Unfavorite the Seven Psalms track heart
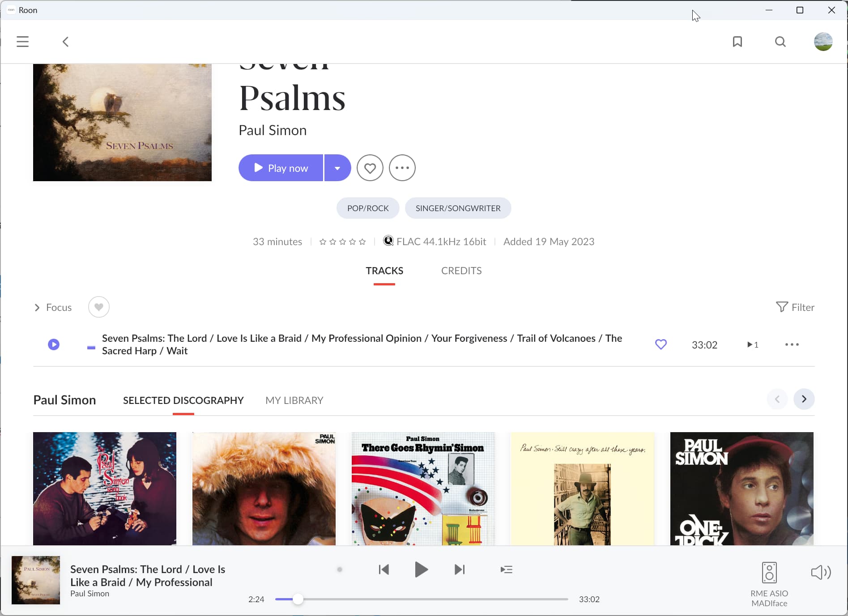The height and width of the screenshot is (616, 848). pos(661,344)
